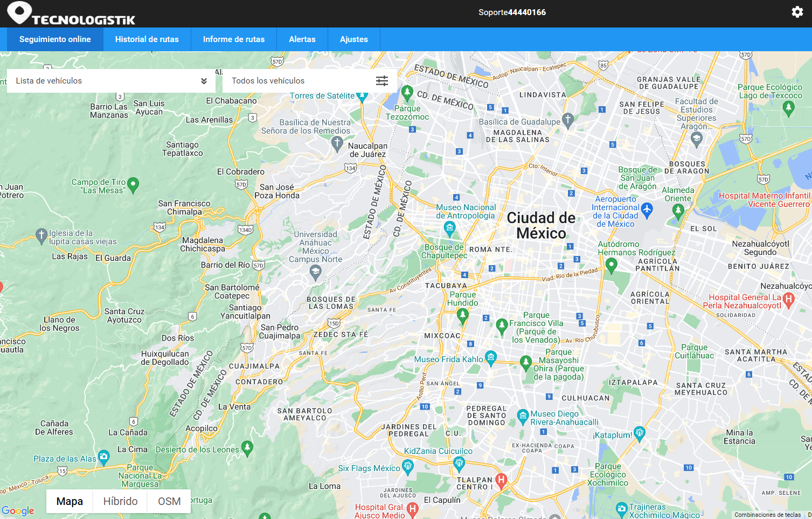This screenshot has width=812, height=519.
Task: Select the Parque Tezozómoc park marker
Action: pyautogui.click(x=407, y=93)
